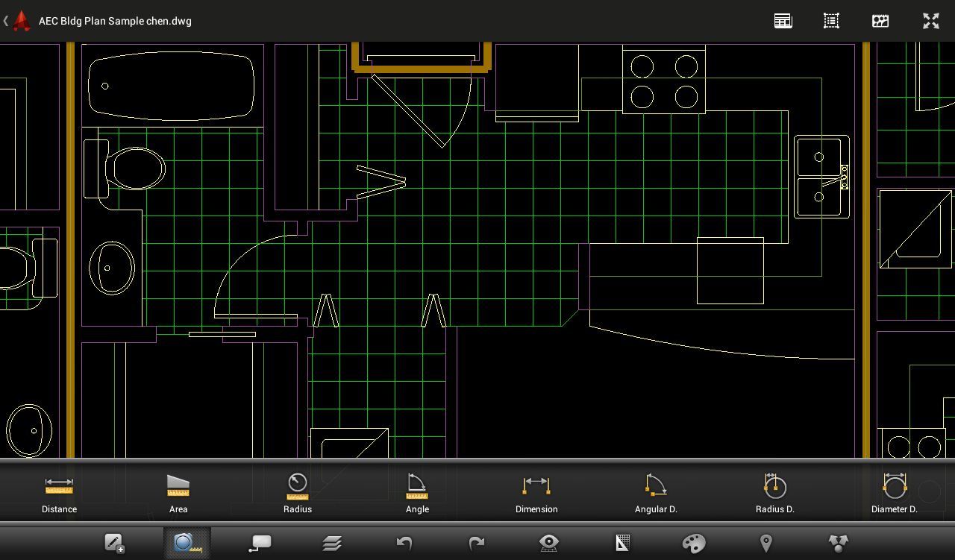
Task: Tap the AutoCAD logo back button
Action: point(17,21)
